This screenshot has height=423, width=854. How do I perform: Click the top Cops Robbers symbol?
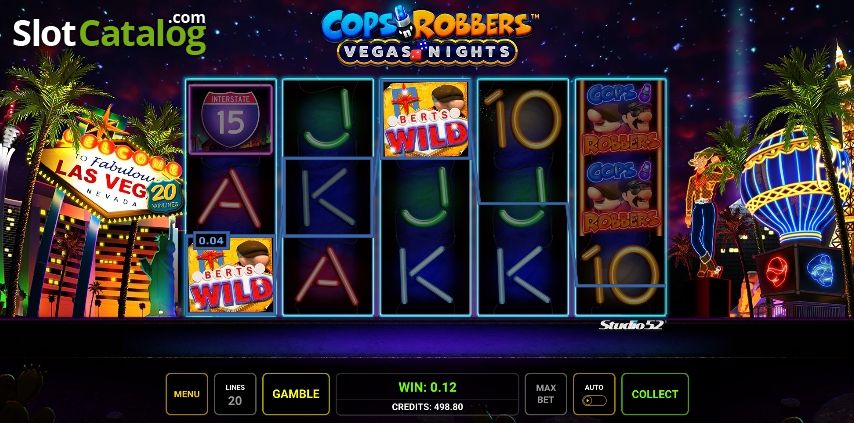pyautogui.click(x=621, y=119)
